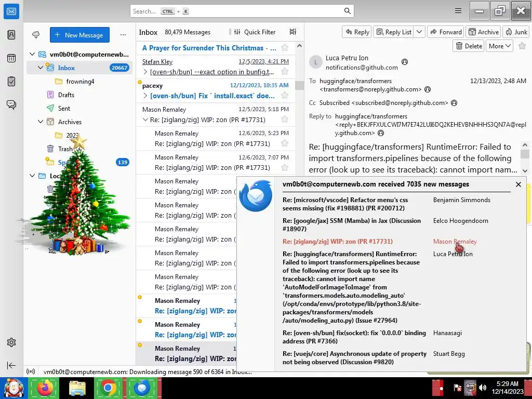This screenshot has height=399, width=532.
Task: Click search magnifier icon
Action: tap(347, 11)
